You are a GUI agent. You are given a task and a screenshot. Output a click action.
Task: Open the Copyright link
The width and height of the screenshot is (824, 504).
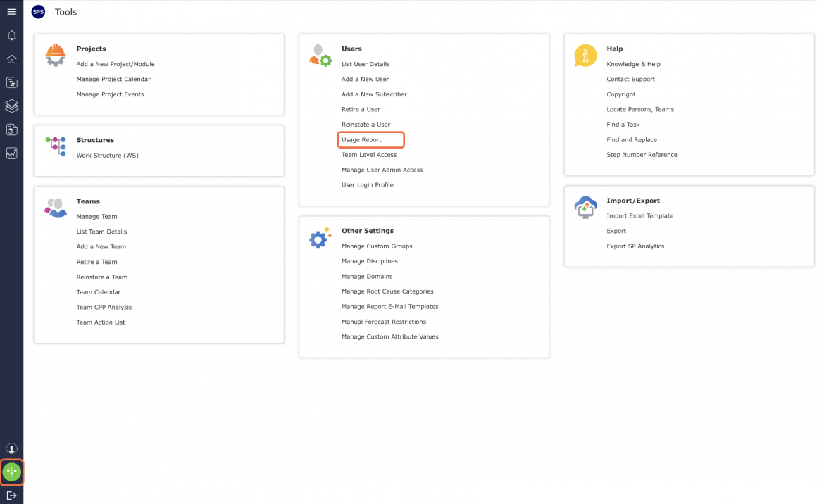pos(621,94)
